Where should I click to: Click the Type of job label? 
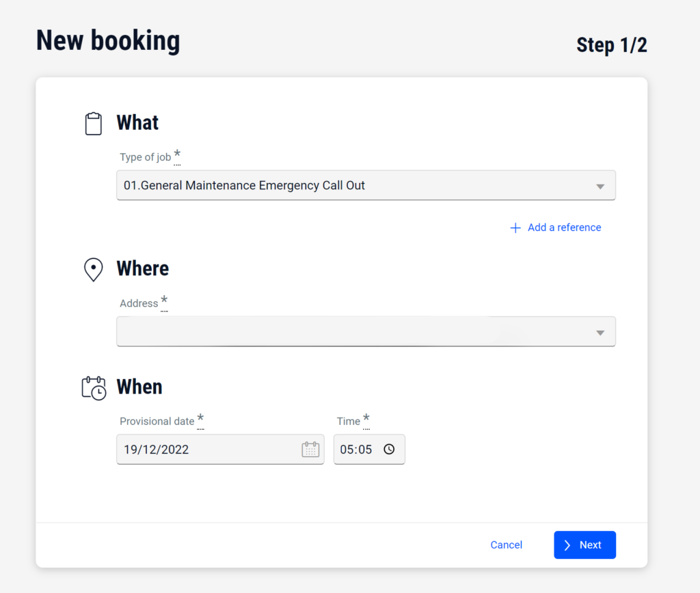click(x=145, y=157)
